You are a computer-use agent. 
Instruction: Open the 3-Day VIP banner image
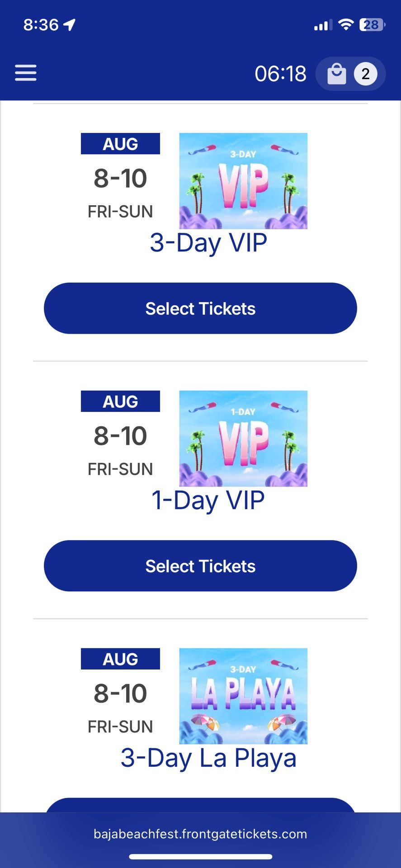[x=243, y=181]
